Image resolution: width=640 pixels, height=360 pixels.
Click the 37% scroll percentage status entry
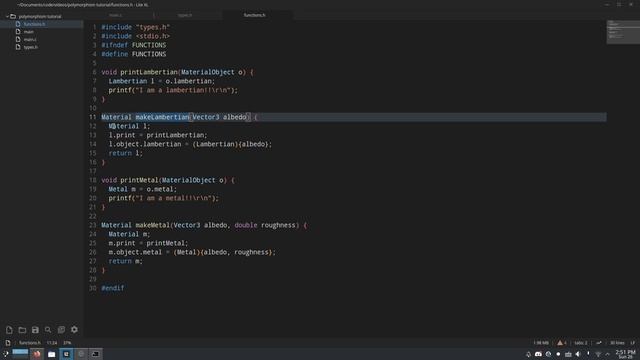67,343
